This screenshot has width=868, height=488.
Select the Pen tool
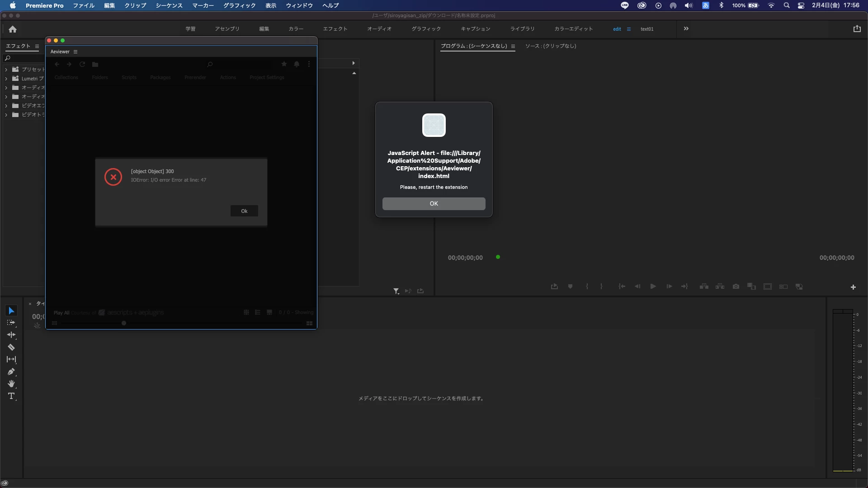click(11, 371)
